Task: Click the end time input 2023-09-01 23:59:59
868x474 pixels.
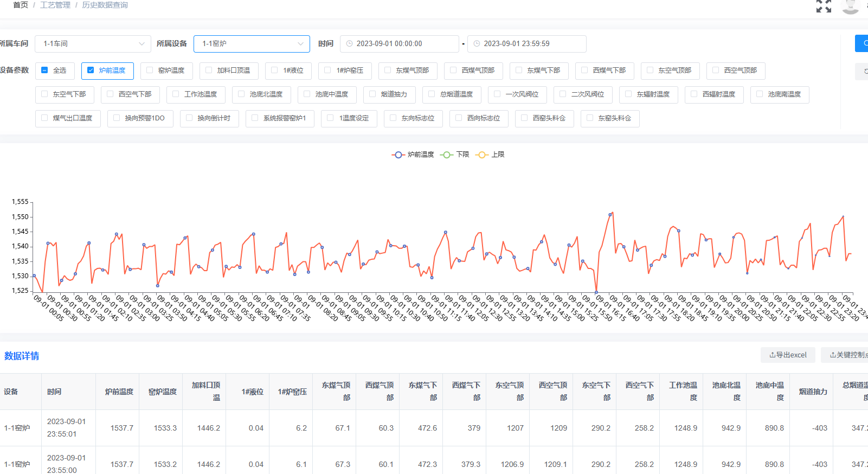Action: (526, 44)
